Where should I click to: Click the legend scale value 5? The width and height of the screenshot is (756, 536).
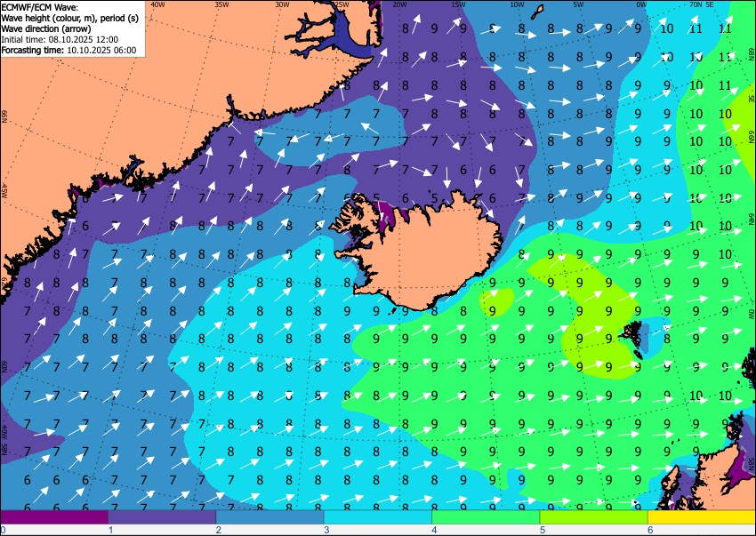tap(543, 530)
